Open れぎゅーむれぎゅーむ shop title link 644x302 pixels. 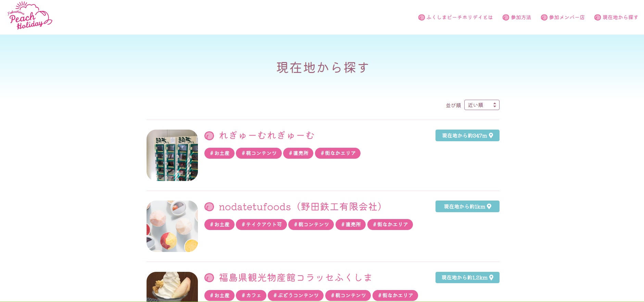267,136
